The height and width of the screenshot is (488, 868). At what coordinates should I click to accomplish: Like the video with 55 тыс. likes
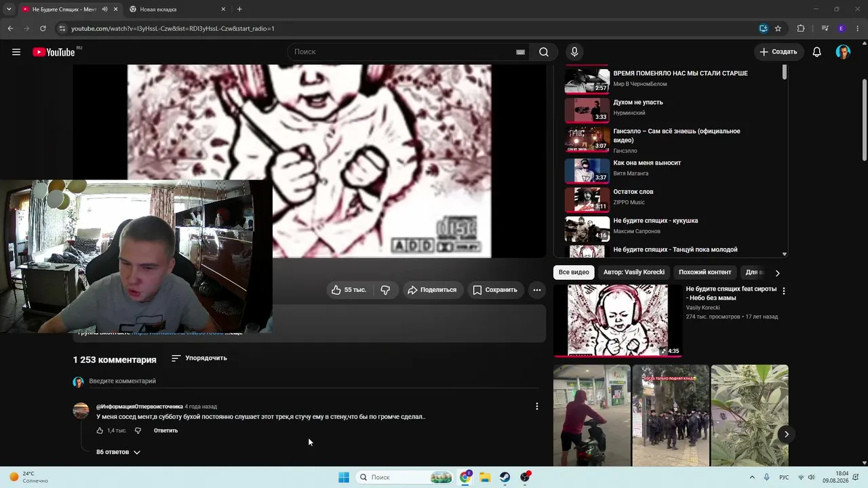(349, 290)
